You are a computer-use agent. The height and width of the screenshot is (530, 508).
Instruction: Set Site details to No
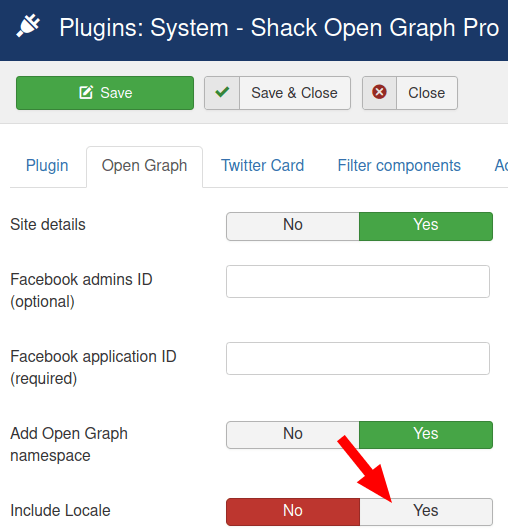[x=293, y=226]
